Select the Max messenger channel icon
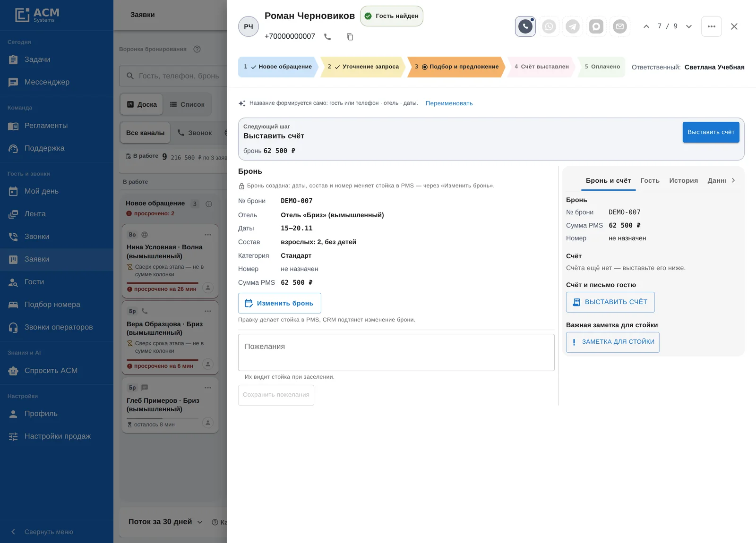Screen dimensions: 756x543 coord(596,26)
